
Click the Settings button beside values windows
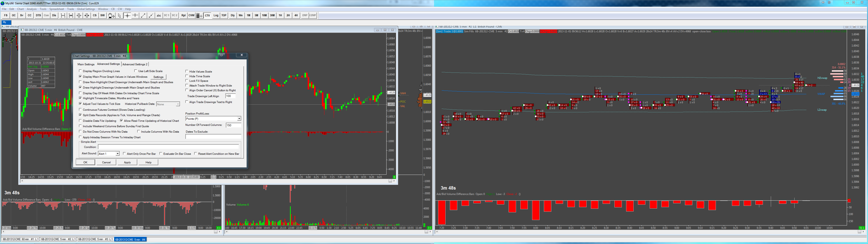tap(158, 77)
